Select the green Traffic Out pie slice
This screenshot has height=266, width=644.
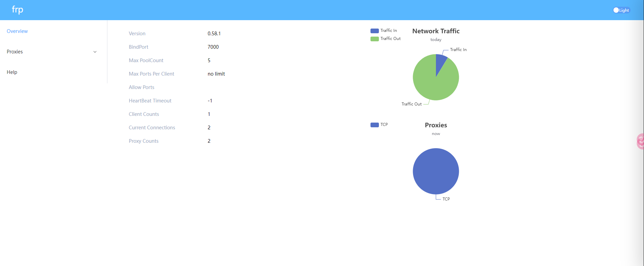coord(433,84)
